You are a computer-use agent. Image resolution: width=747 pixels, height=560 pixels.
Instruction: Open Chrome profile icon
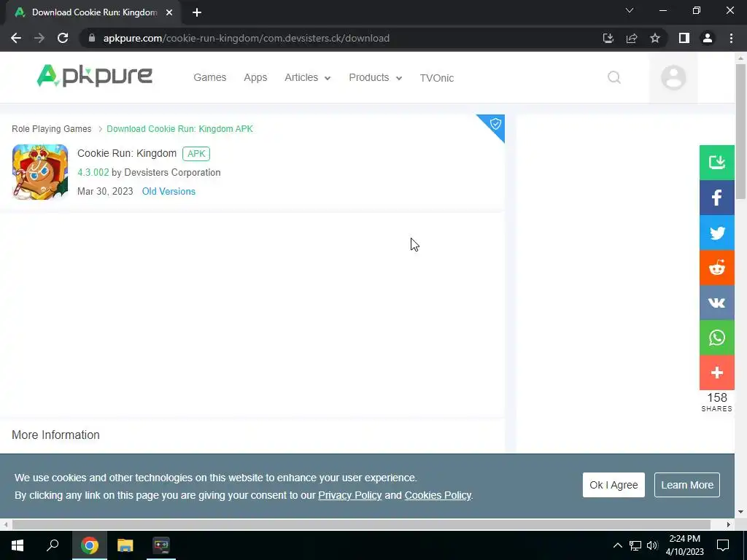point(708,38)
